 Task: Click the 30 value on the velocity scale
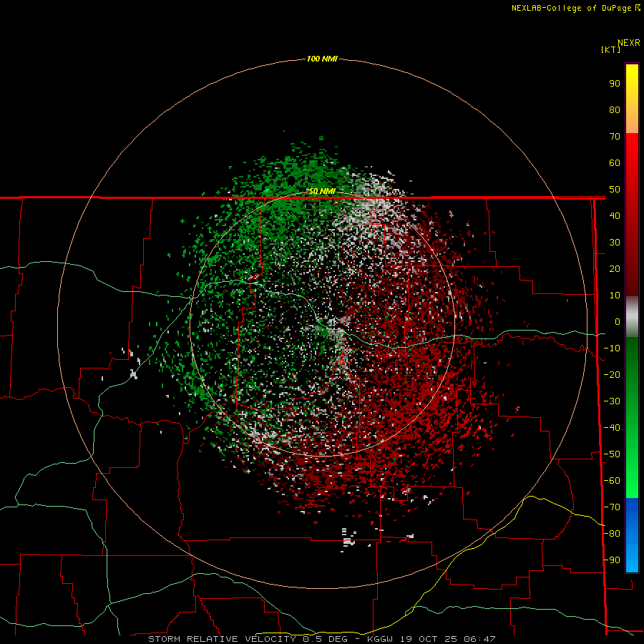pyautogui.click(x=615, y=243)
